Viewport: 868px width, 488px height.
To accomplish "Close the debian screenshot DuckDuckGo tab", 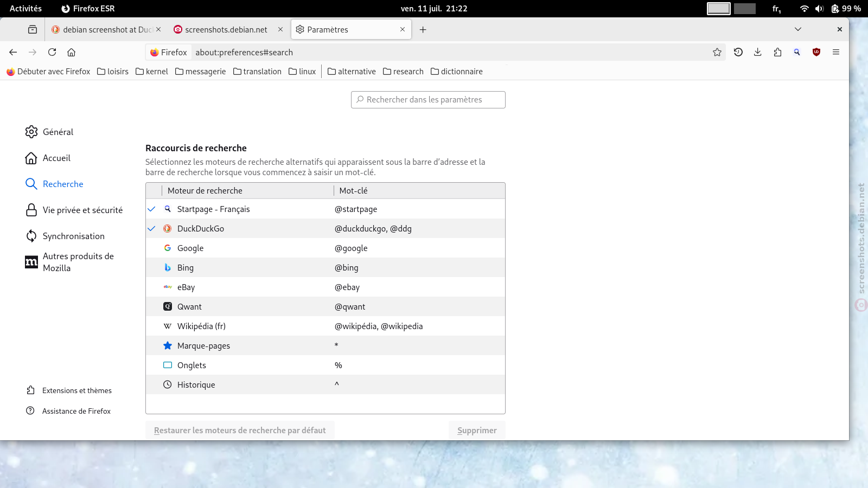I will pos(158,29).
